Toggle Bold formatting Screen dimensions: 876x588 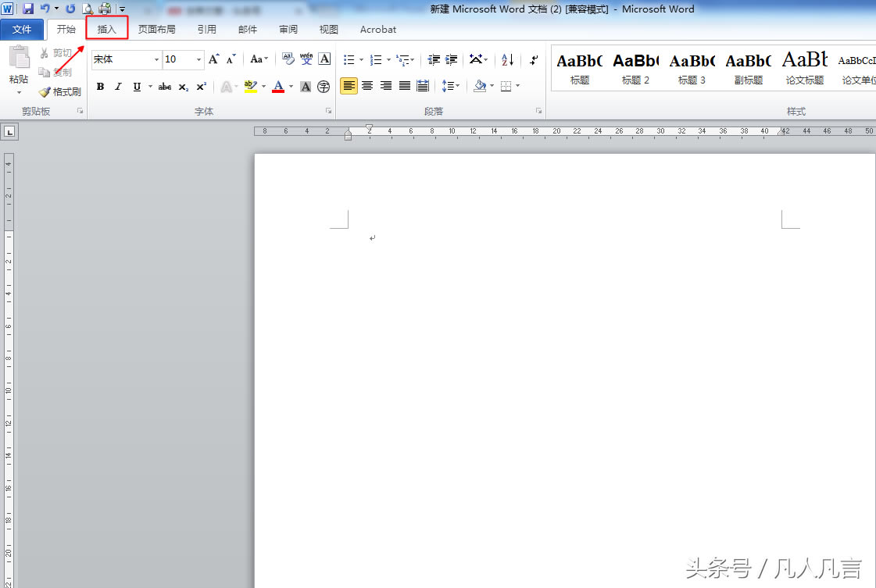pos(100,87)
